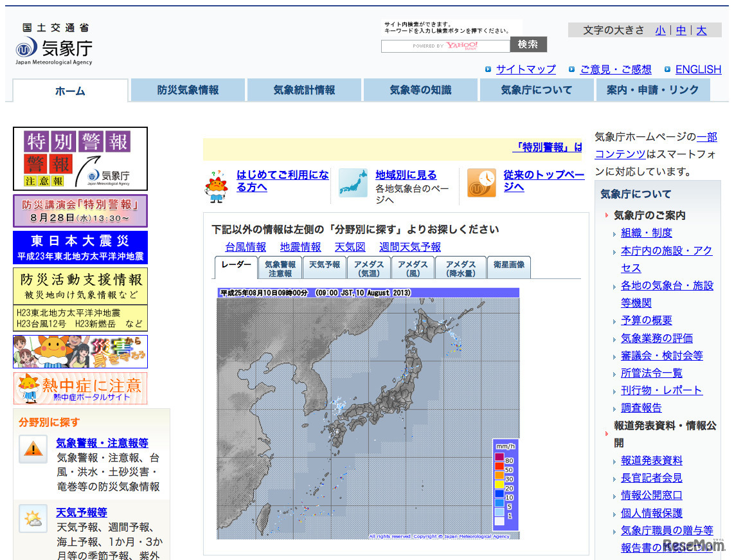
Task: Open the アメダス(風) wind data tab
Action: point(413,266)
